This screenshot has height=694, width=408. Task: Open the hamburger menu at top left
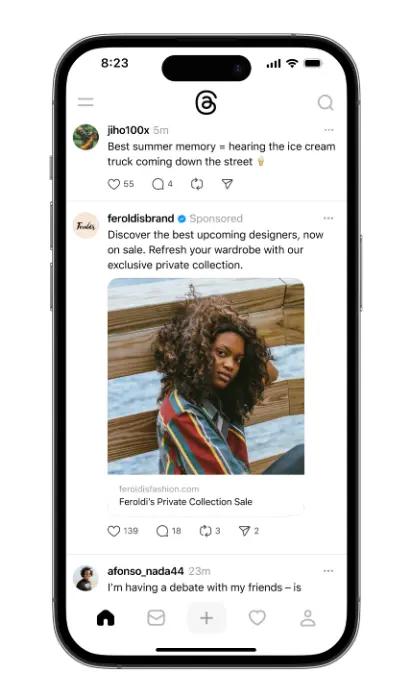(x=85, y=102)
